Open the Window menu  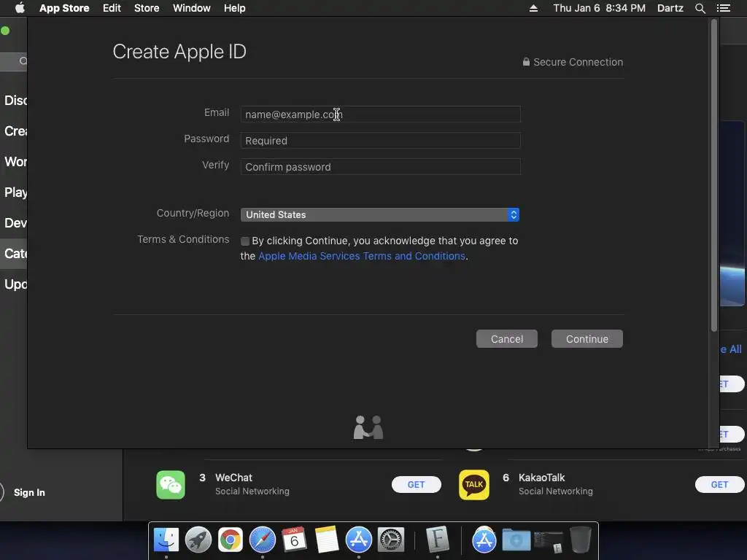192,8
